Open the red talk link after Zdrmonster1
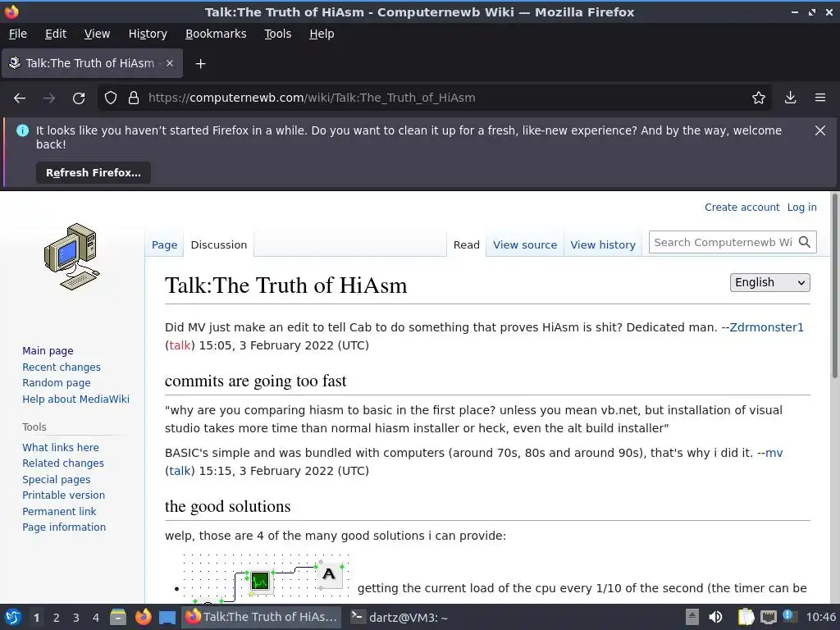The image size is (840, 630). click(x=180, y=345)
